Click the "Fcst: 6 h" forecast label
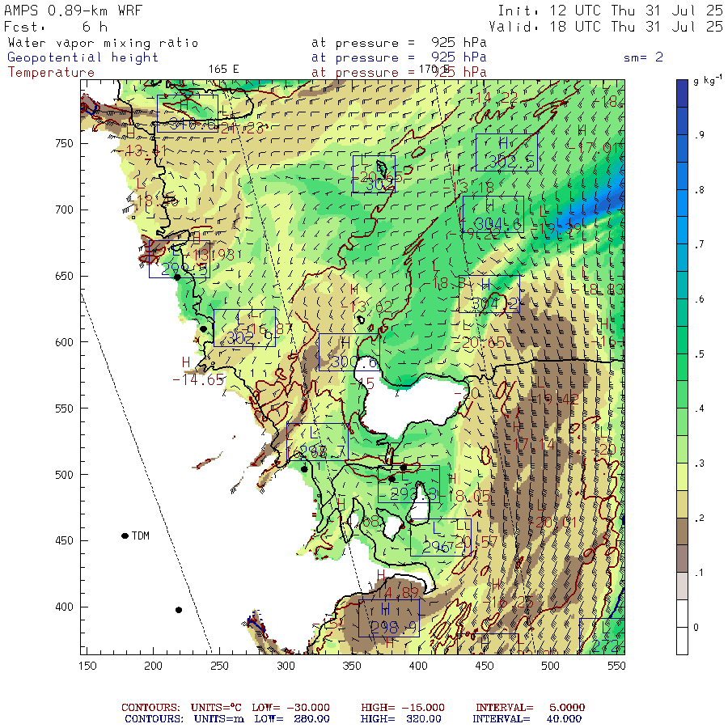 pos(56,27)
